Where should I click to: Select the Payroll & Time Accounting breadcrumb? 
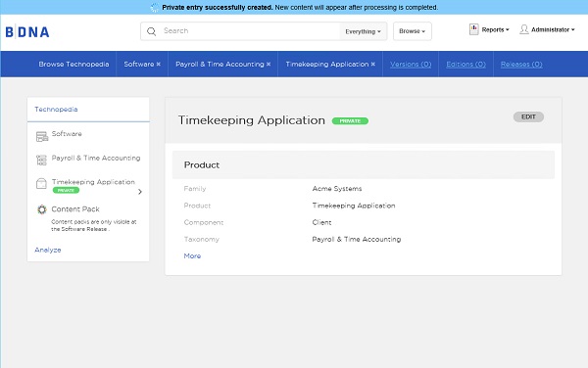[220, 64]
